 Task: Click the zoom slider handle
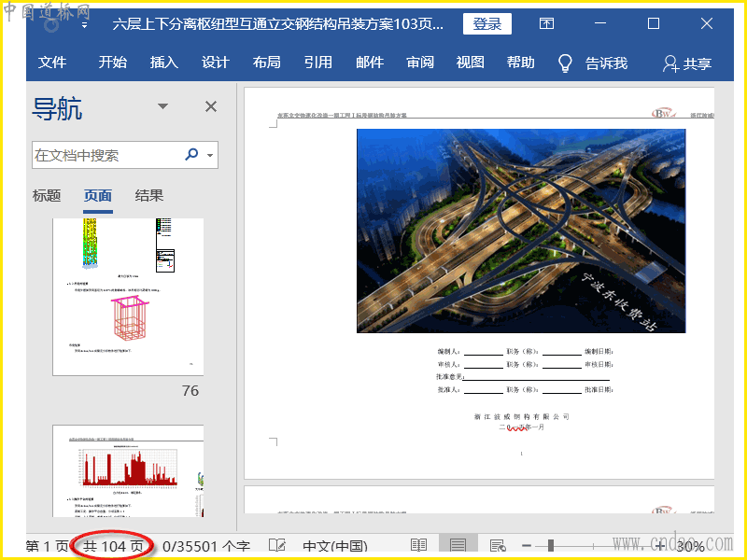pyautogui.click(x=551, y=545)
